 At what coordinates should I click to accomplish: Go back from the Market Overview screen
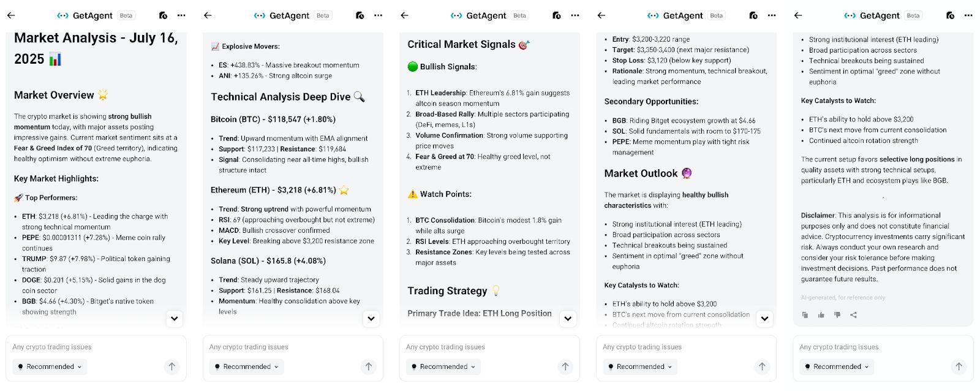11,15
